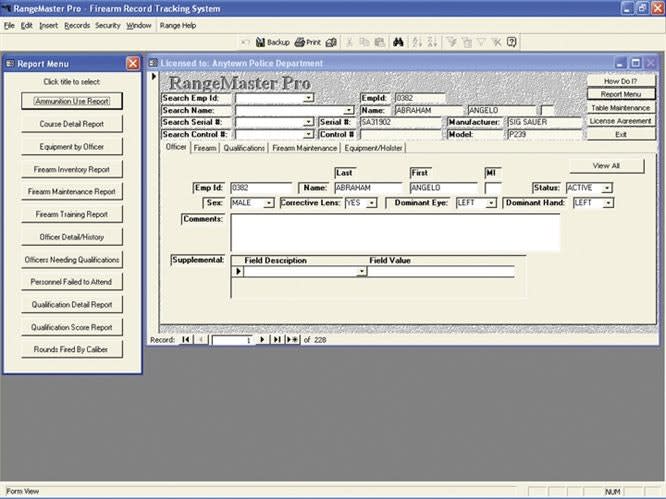Go to the first record
Image resolution: width=666 pixels, height=499 pixels.
pos(186,340)
